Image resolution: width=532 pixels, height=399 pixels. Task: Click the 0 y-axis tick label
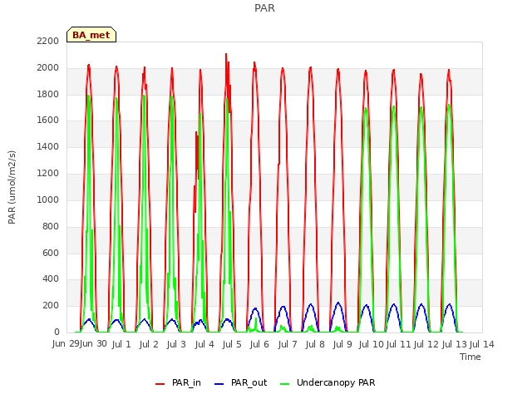pyautogui.click(x=57, y=332)
